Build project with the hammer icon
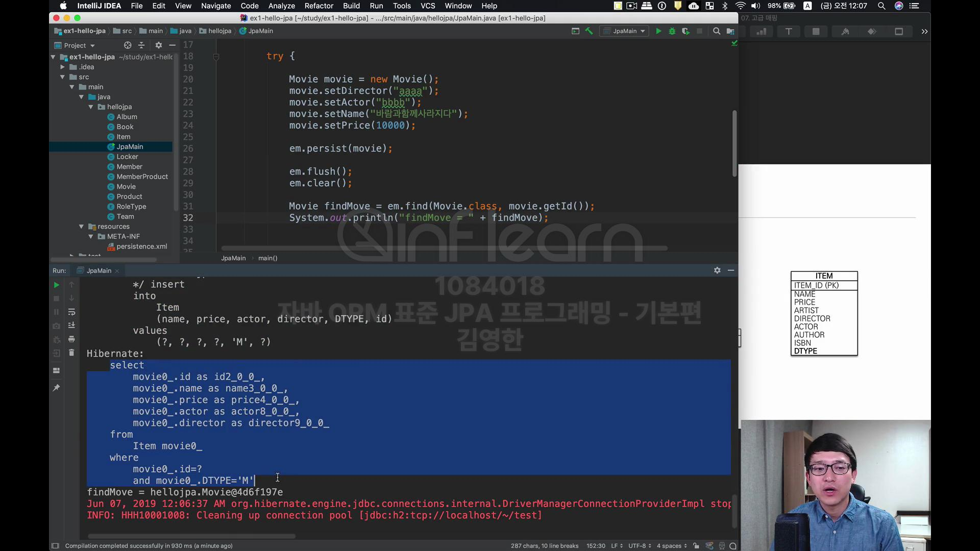980x551 pixels. point(589,31)
